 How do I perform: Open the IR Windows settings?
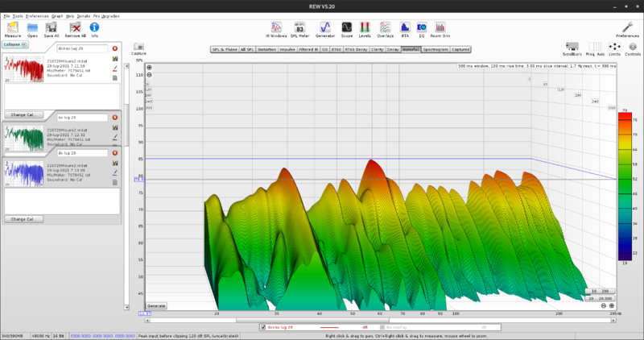click(276, 27)
